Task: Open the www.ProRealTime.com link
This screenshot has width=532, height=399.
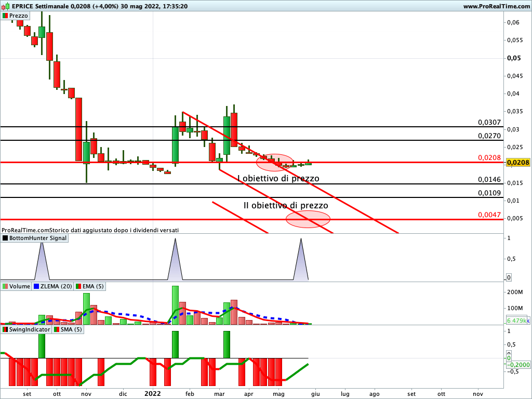Action: pos(496,6)
